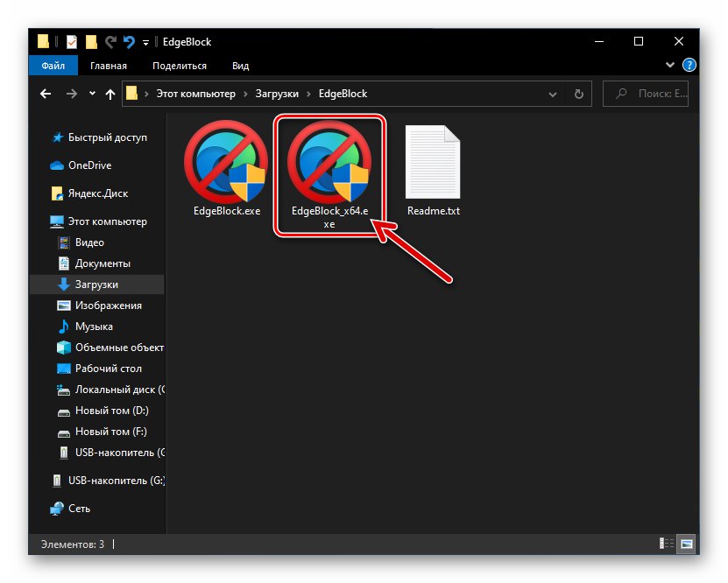The image size is (728, 583).
Task: Open Музыка folder in sidebar
Action: [x=85, y=327]
